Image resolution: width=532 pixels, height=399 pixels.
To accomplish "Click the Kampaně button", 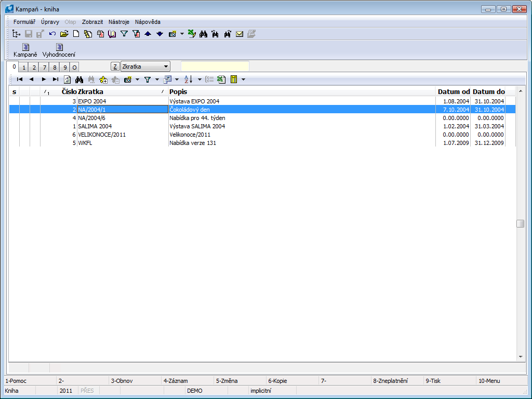I will point(25,50).
